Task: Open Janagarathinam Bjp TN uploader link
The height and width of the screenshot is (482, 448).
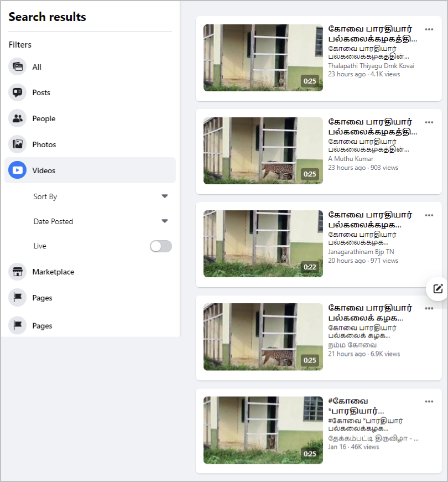Action: coord(361,252)
